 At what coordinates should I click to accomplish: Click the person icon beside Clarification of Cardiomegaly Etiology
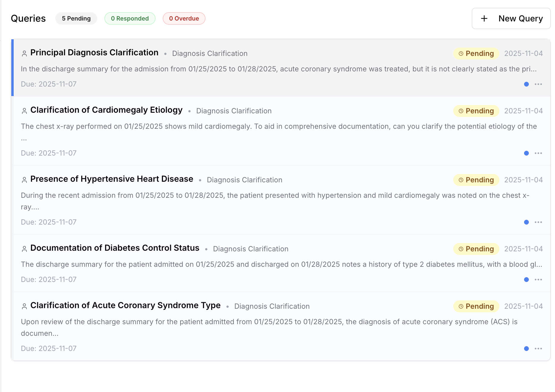pos(24,111)
